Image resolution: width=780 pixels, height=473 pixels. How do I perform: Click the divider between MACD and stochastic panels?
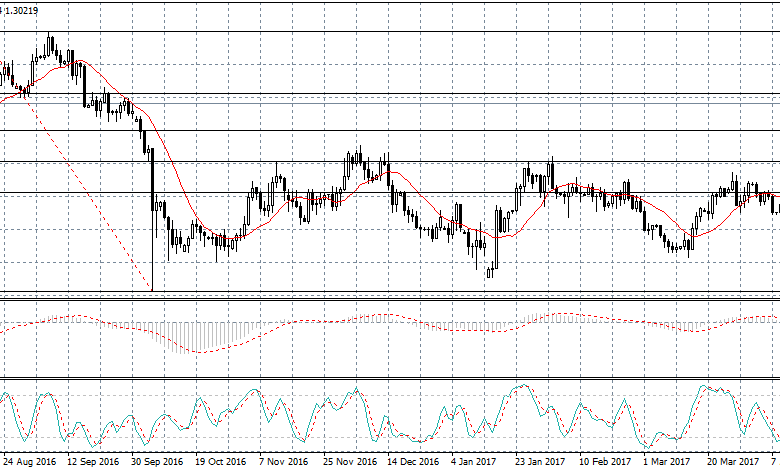pyautogui.click(x=390, y=379)
